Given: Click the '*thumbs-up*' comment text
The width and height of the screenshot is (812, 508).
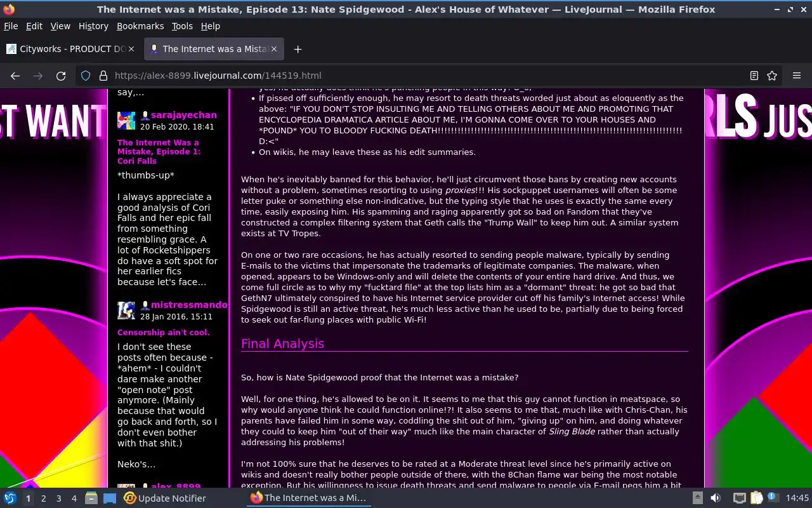Looking at the screenshot, I should pyautogui.click(x=145, y=175).
